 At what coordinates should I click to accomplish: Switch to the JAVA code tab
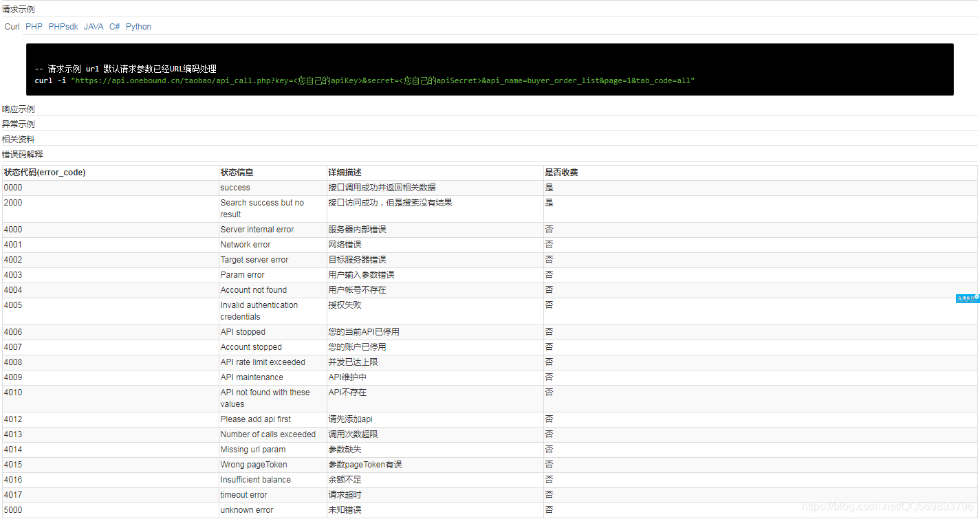pos(94,27)
